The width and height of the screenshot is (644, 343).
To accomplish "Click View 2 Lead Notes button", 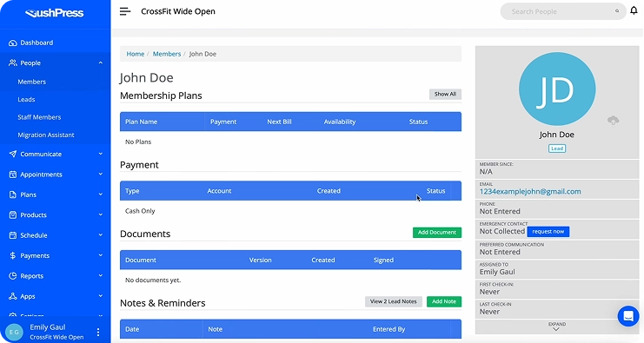I will click(394, 301).
